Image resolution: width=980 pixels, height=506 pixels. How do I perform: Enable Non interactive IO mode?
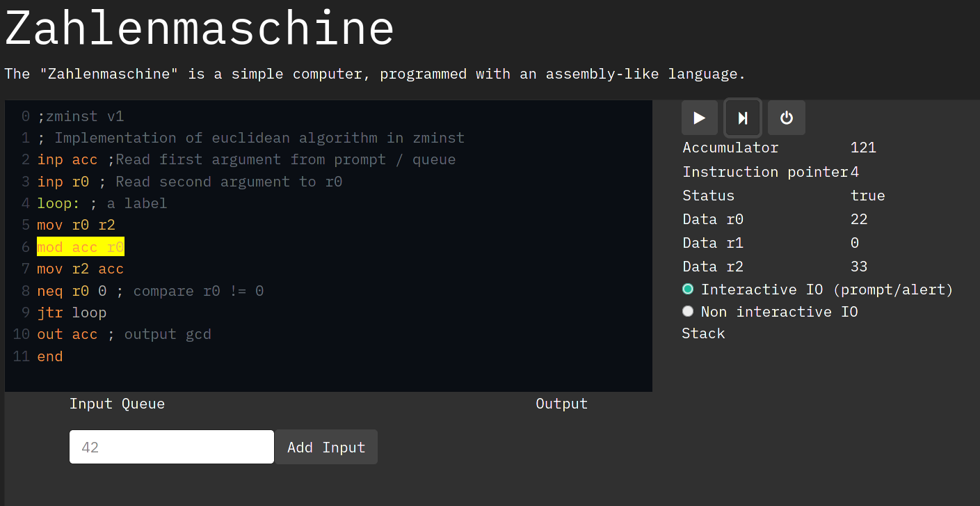click(x=689, y=311)
